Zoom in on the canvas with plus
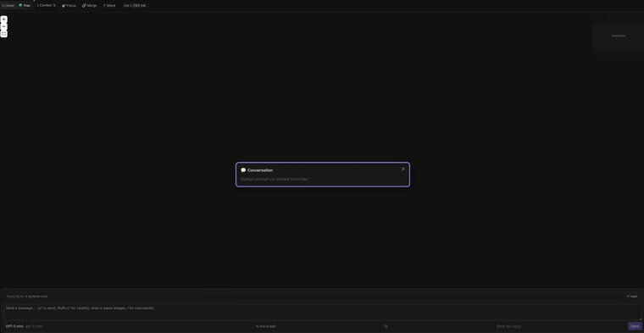 [x=4, y=19]
